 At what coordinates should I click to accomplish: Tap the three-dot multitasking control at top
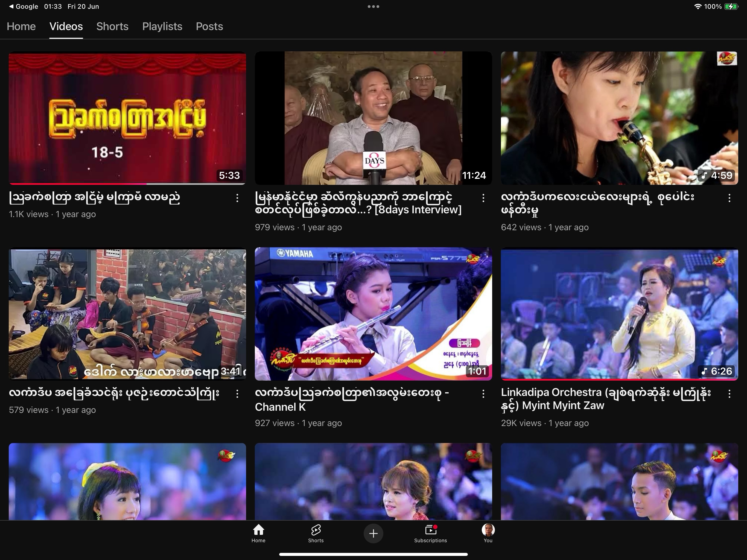point(373,6)
